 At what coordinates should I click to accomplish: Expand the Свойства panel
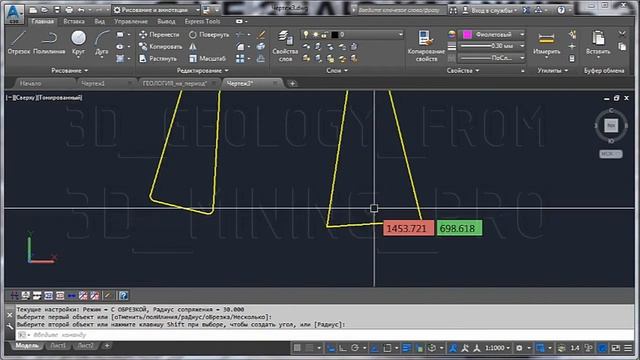(x=462, y=71)
